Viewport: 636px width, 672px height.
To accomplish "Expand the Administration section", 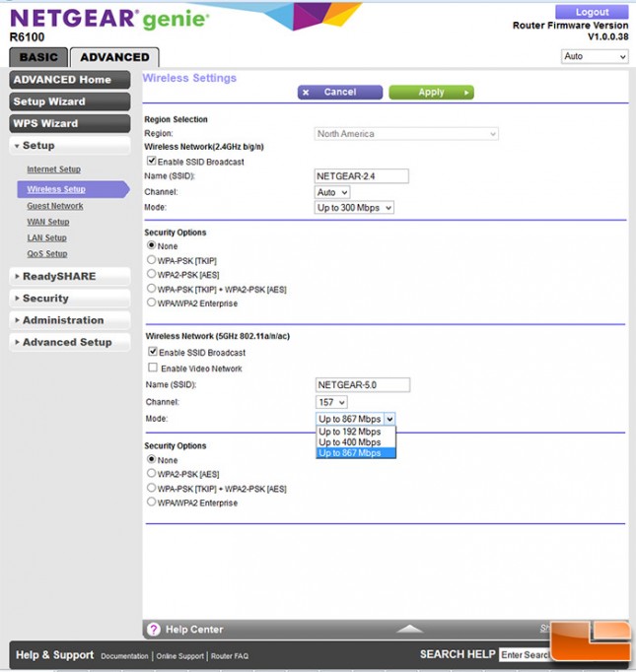I will [x=69, y=320].
